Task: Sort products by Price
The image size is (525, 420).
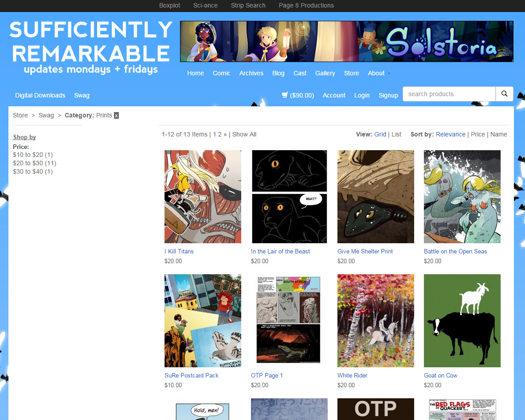Action: click(x=478, y=134)
